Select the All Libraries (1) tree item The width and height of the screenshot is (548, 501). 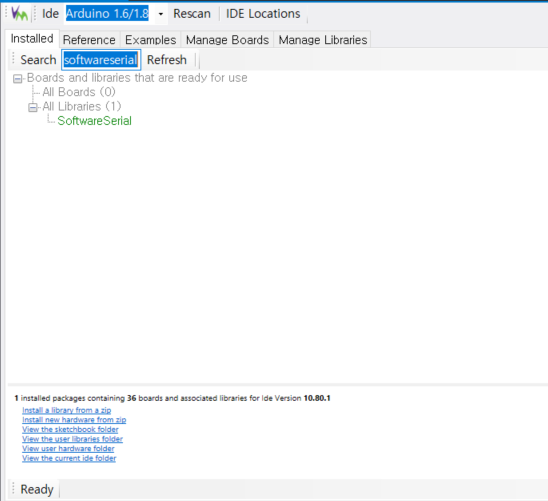click(82, 106)
